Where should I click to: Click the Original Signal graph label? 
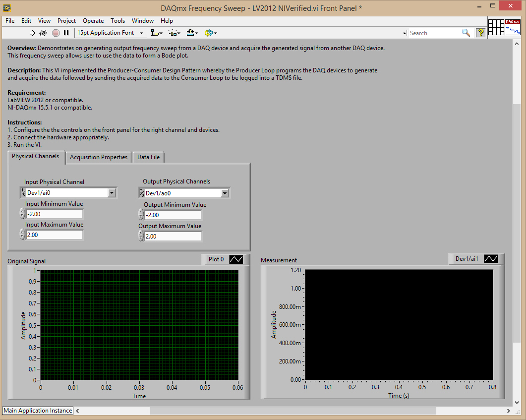(x=26, y=261)
